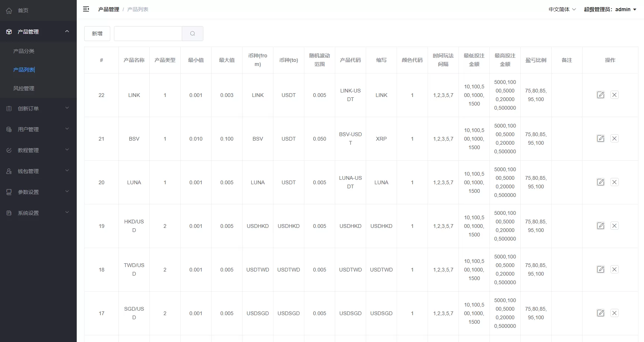Viewport: 644px width, 342px height.
Task: Open the admin account dropdown
Action: pyautogui.click(x=610, y=9)
